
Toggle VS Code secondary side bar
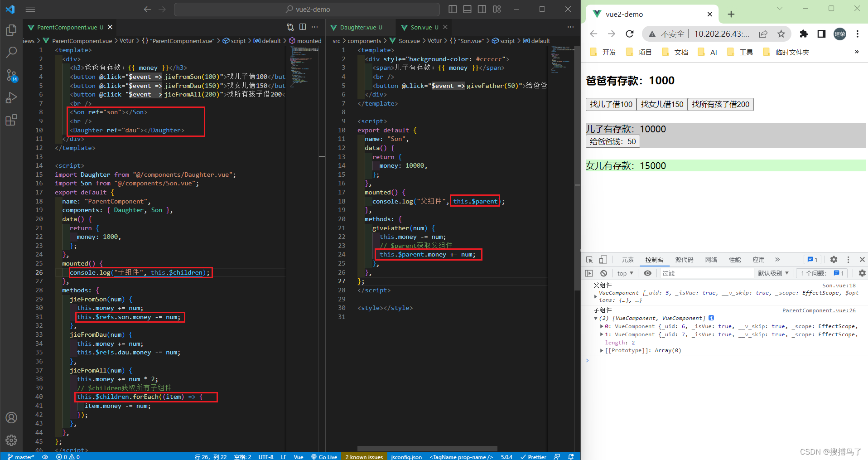click(482, 9)
